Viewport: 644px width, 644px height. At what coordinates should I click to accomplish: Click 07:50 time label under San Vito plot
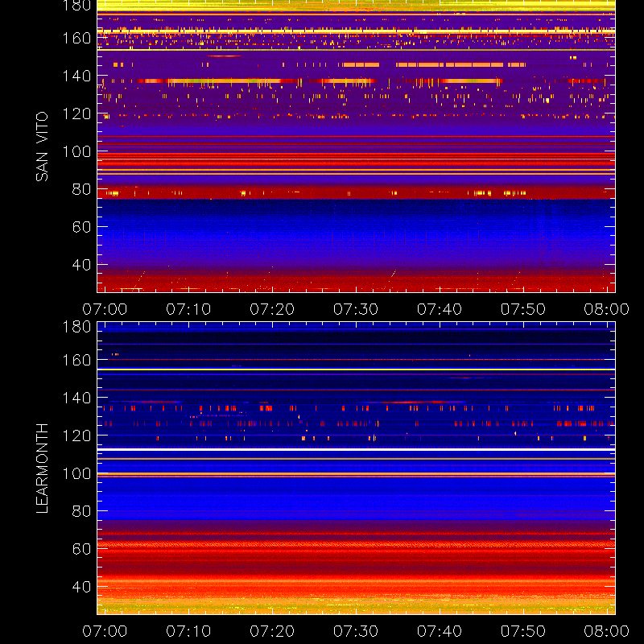522,309
